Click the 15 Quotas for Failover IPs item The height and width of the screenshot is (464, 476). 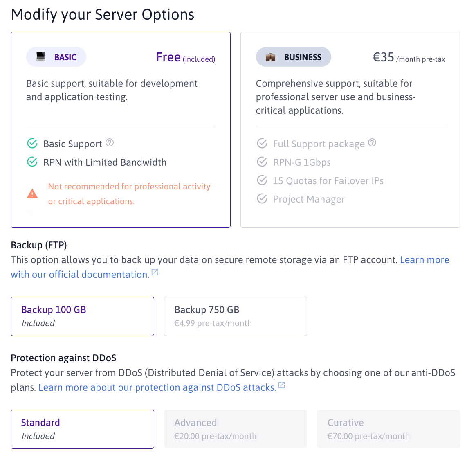coord(328,181)
